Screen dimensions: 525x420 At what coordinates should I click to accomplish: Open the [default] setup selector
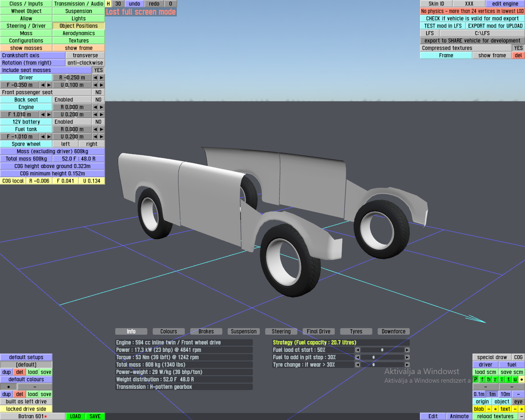(26, 365)
